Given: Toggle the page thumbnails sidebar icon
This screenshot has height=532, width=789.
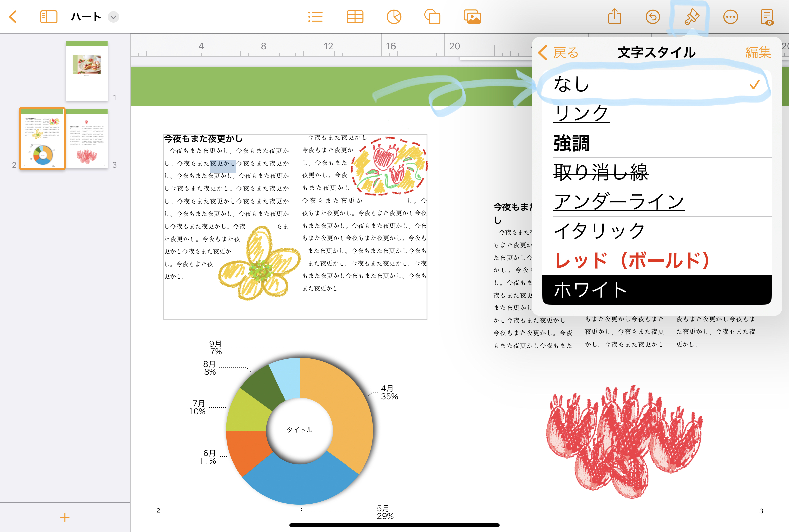Looking at the screenshot, I should click(x=48, y=17).
